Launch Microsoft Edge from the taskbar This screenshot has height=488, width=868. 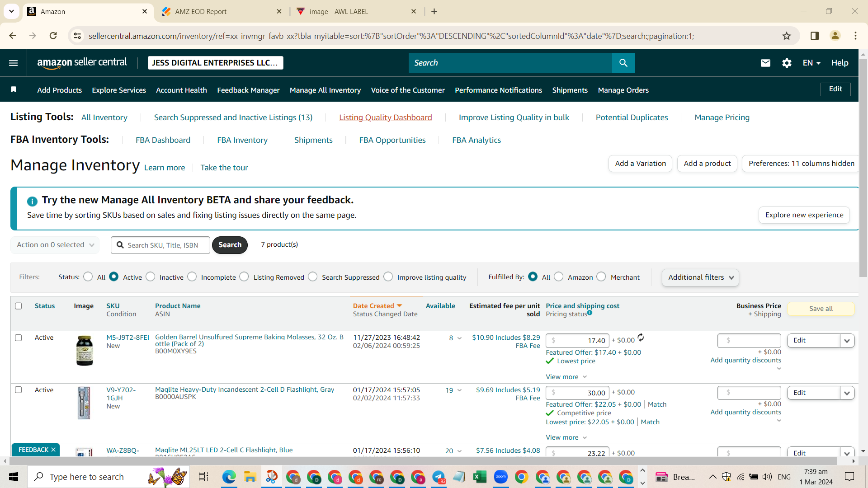(229, 477)
